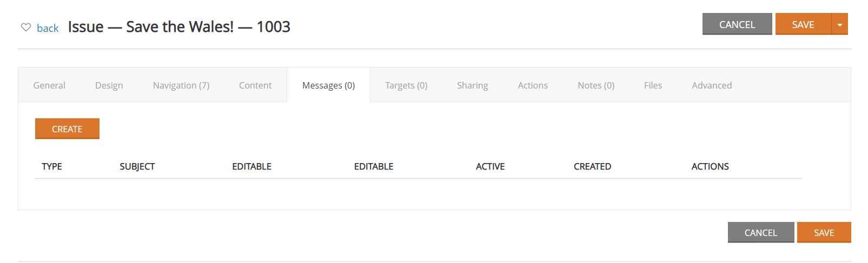Click the Create message button

pos(67,129)
